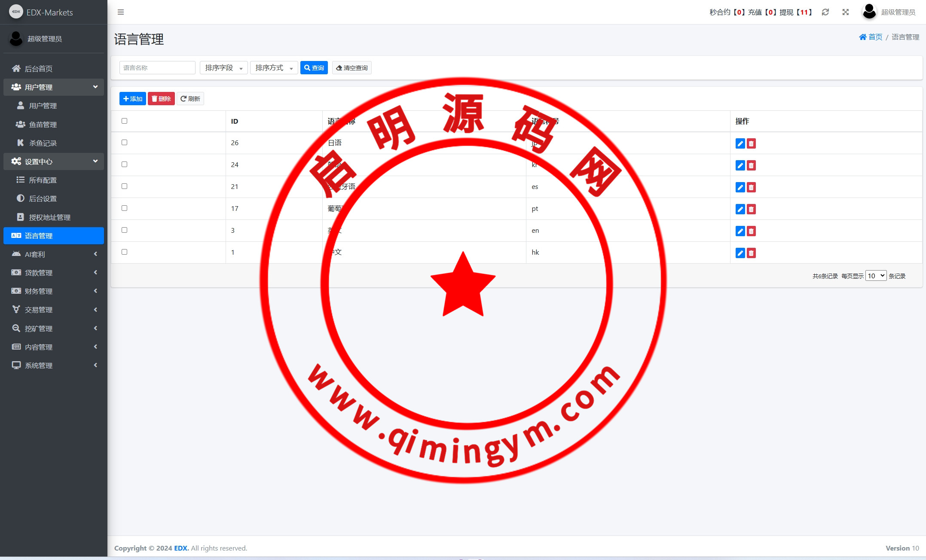Viewport: 926px width, 560px height.
Task: Click home icon in breadcrumb
Action: point(862,37)
